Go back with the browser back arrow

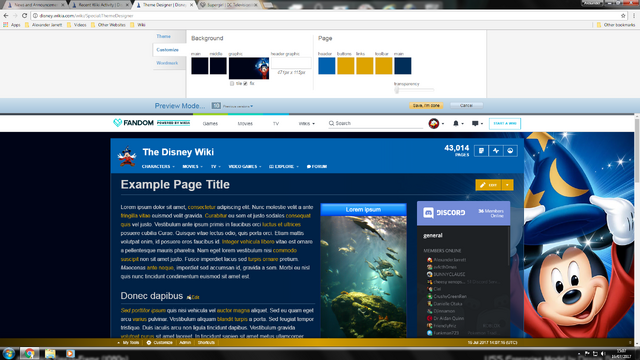[6, 16]
